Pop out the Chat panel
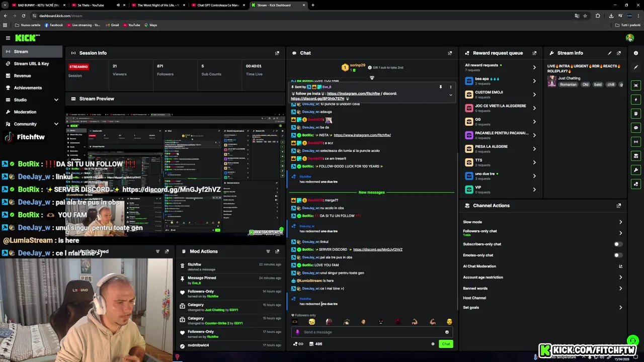The image size is (644, 362). (x=450, y=53)
